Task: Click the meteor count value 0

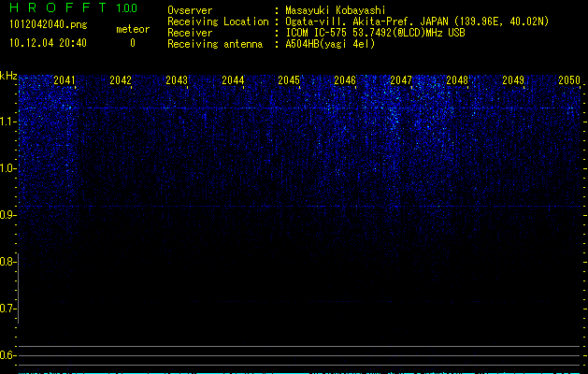Action: [133, 43]
